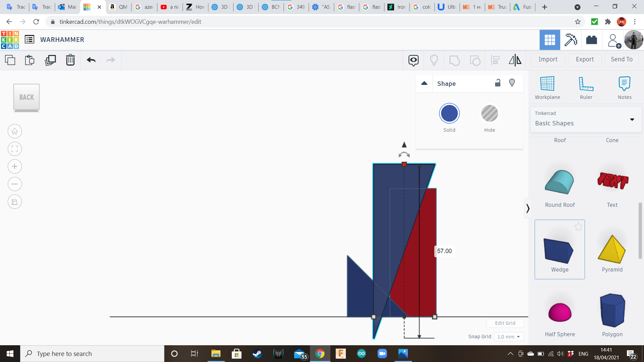The width and height of the screenshot is (644, 362).
Task: Click the Edit Grid button
Action: (x=505, y=323)
